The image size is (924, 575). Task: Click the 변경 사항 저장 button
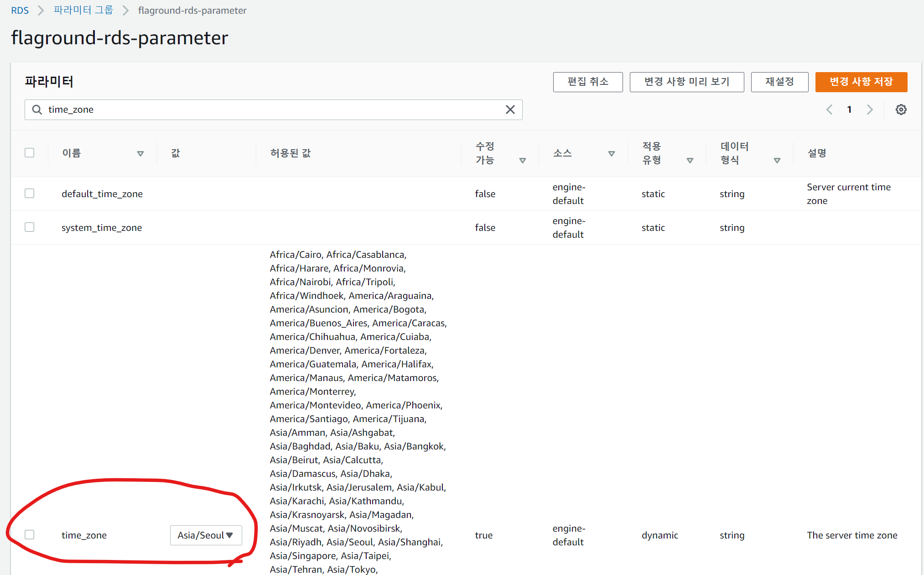(861, 82)
